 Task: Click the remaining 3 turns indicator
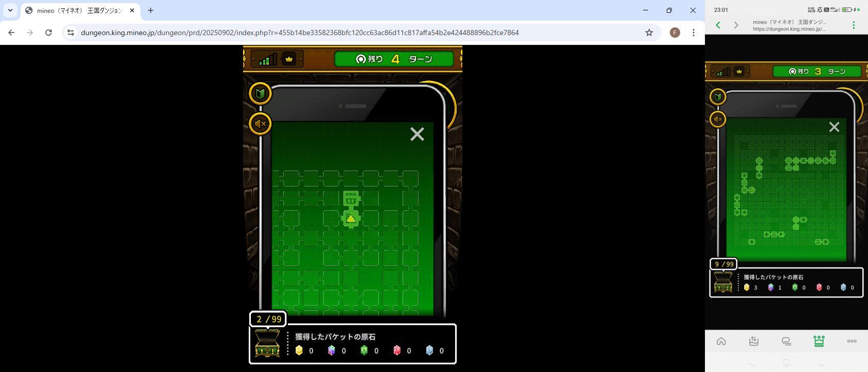(x=817, y=71)
